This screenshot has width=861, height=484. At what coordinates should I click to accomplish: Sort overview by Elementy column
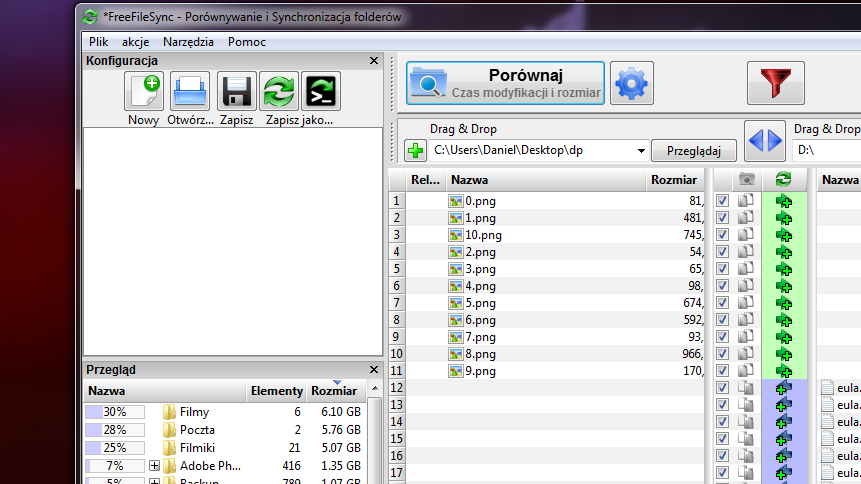(x=276, y=391)
